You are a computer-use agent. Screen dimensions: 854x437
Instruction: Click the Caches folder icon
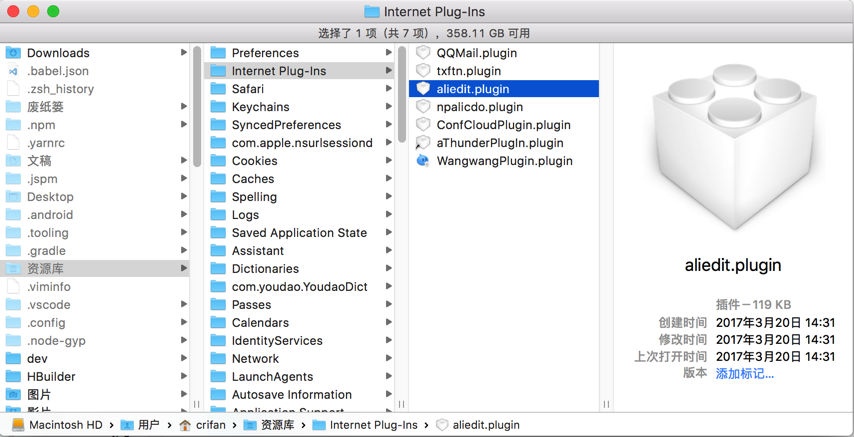click(218, 179)
